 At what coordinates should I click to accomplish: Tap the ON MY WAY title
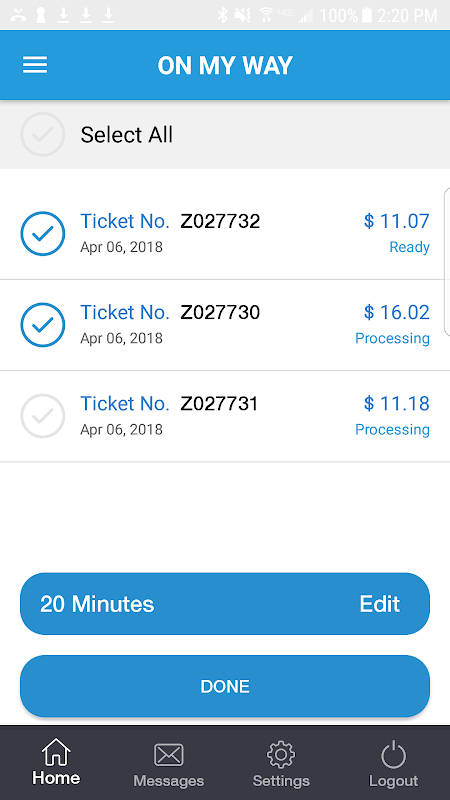[225, 65]
